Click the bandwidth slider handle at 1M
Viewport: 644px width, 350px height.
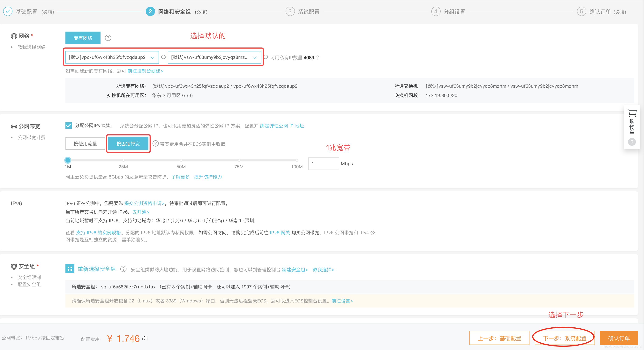pyautogui.click(x=68, y=160)
